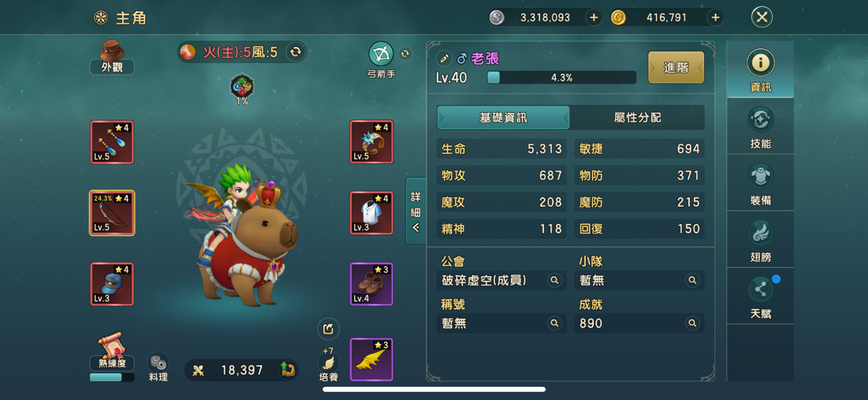The image size is (868, 400).
Task: Switch the 弓箭手 class using swap arrows
Action: 405,53
